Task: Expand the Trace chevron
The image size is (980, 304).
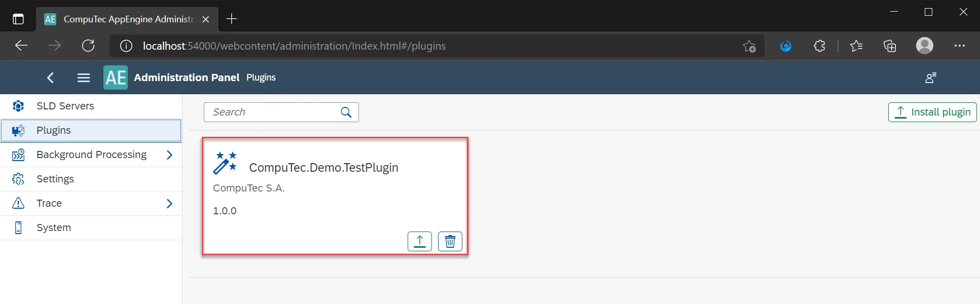Action: pyautogui.click(x=170, y=203)
